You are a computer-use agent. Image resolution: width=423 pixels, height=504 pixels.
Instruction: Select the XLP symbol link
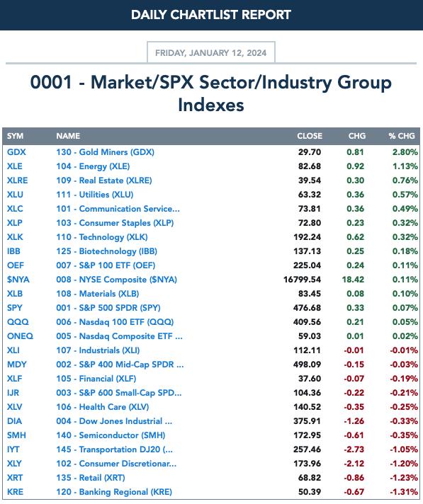(x=15, y=223)
